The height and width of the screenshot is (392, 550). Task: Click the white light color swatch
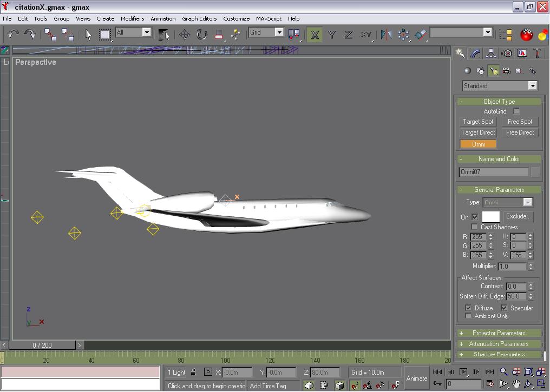491,217
